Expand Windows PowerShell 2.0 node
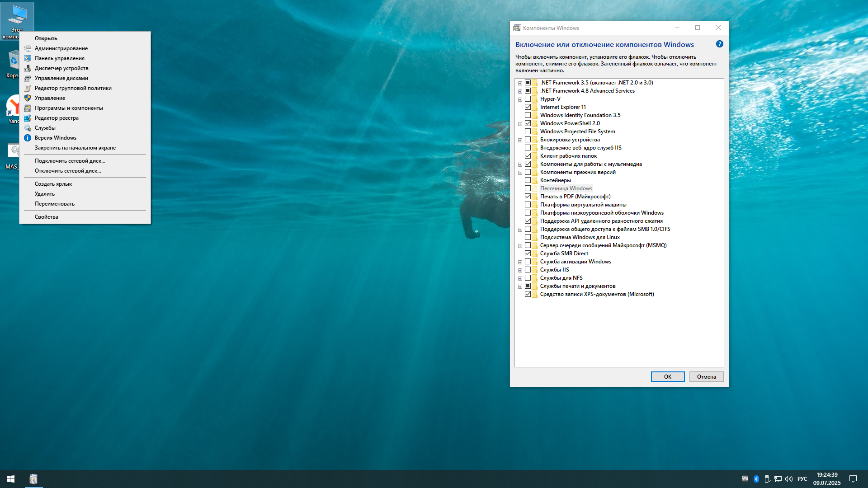 [x=520, y=124]
